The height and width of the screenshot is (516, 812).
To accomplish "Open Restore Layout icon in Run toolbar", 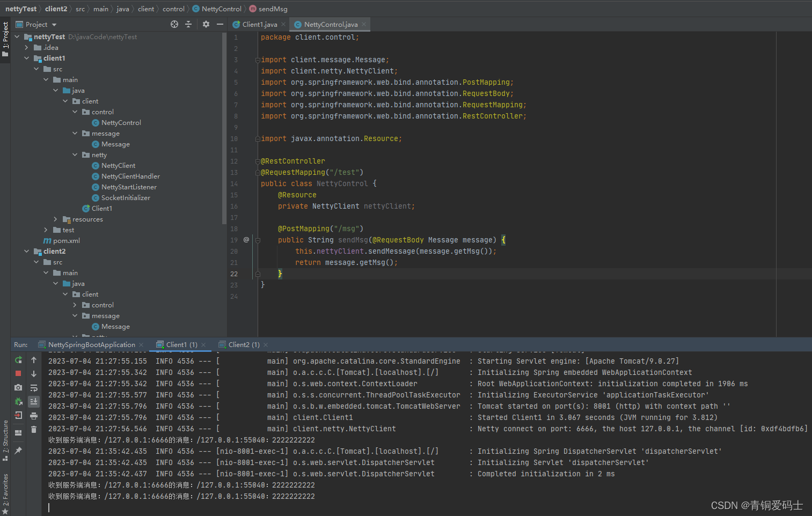I will (x=18, y=432).
